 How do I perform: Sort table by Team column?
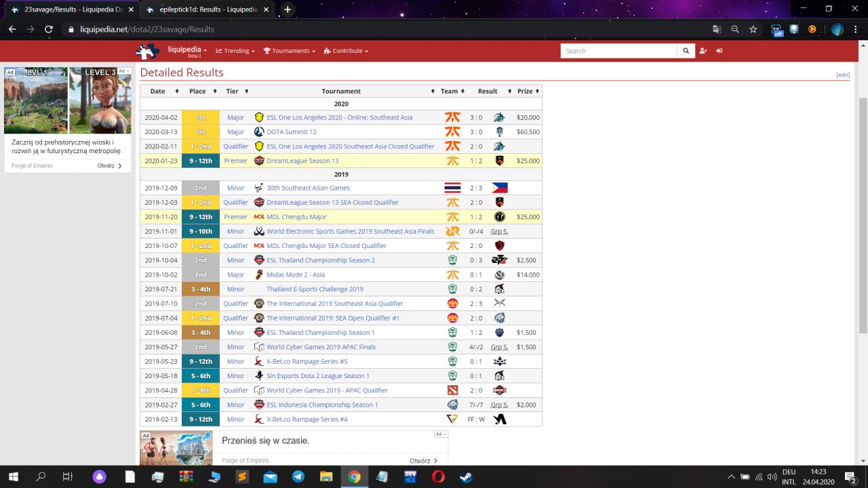452,91
